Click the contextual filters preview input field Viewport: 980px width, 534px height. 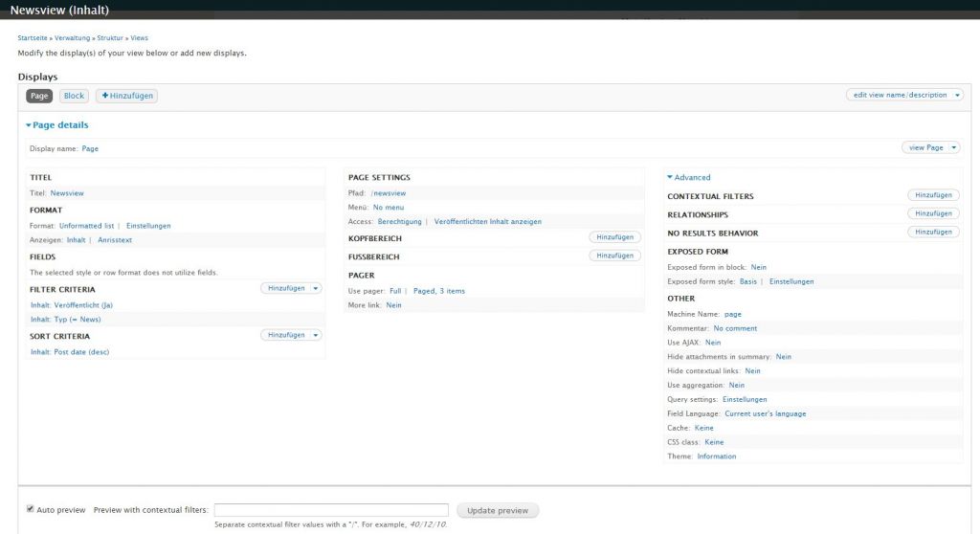point(331,510)
